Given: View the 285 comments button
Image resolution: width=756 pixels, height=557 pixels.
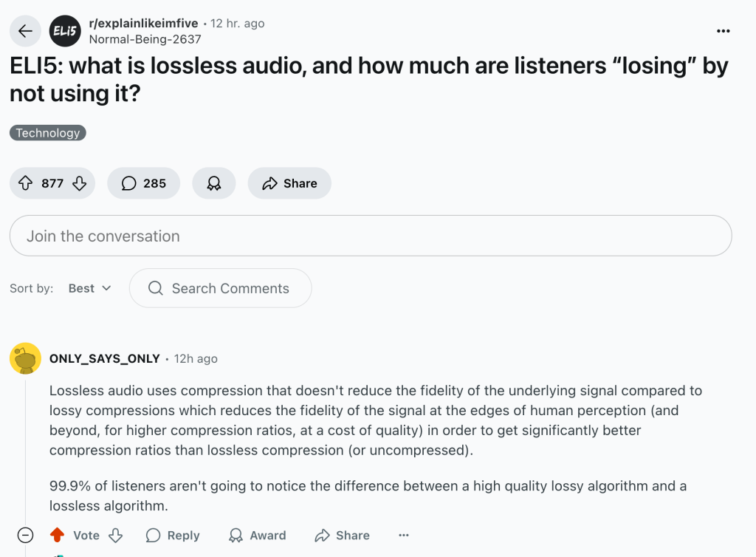Looking at the screenshot, I should pos(143,183).
